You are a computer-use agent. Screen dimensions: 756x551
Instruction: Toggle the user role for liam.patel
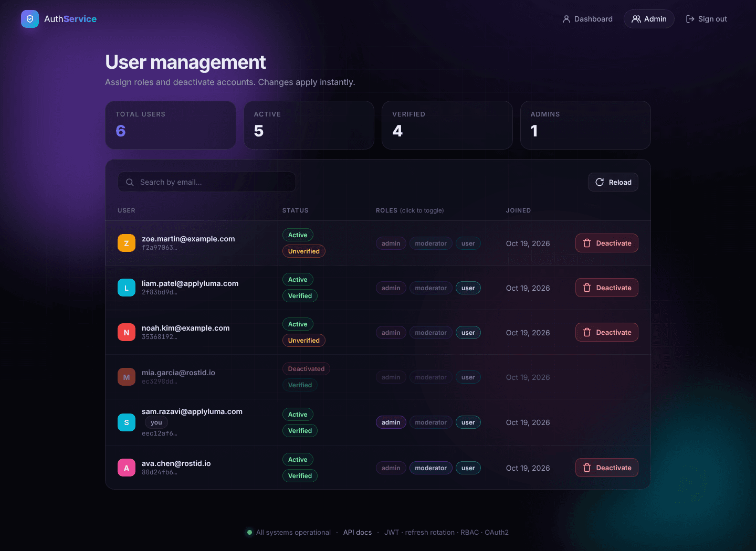coord(468,288)
